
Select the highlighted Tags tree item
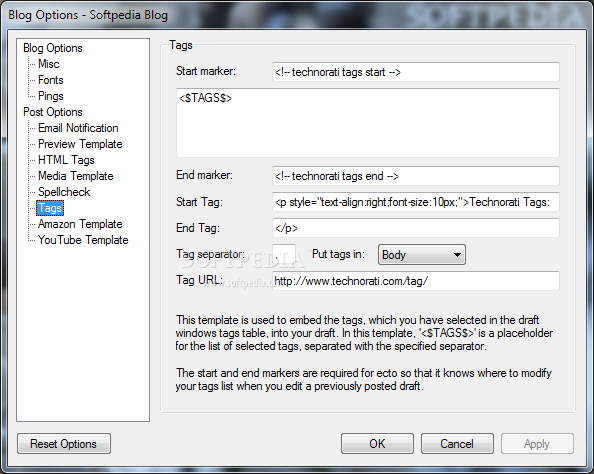click(x=50, y=208)
